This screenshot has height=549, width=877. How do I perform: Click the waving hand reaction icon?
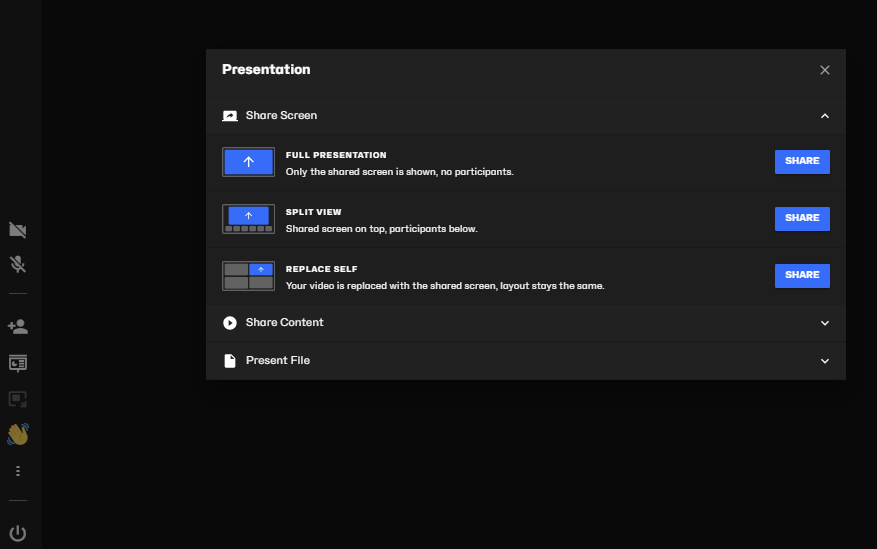[x=18, y=434]
